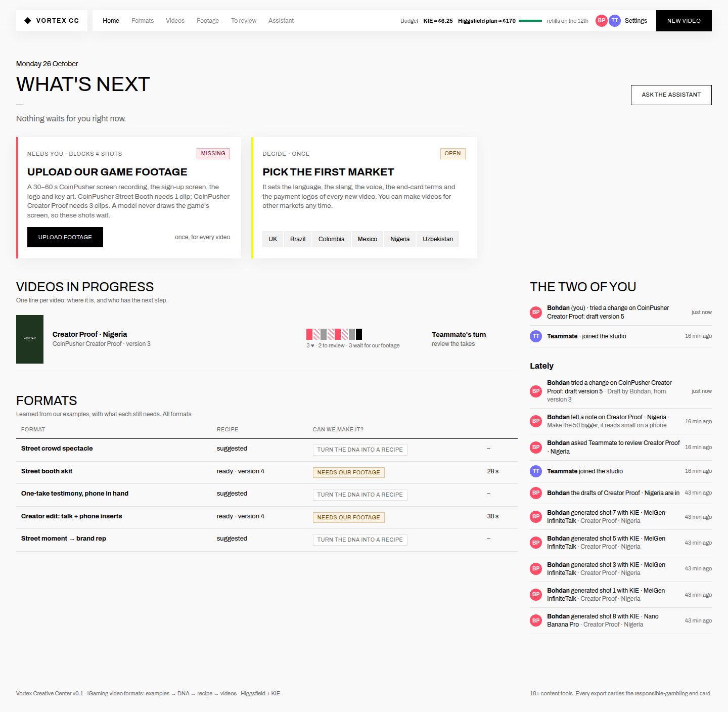Select the Nigeria market option
This screenshot has height=712, width=728.
tap(400, 239)
